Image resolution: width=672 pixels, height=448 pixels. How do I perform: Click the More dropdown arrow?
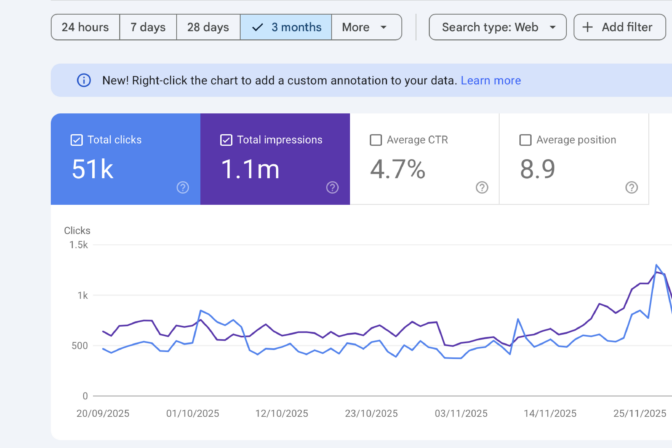point(384,27)
